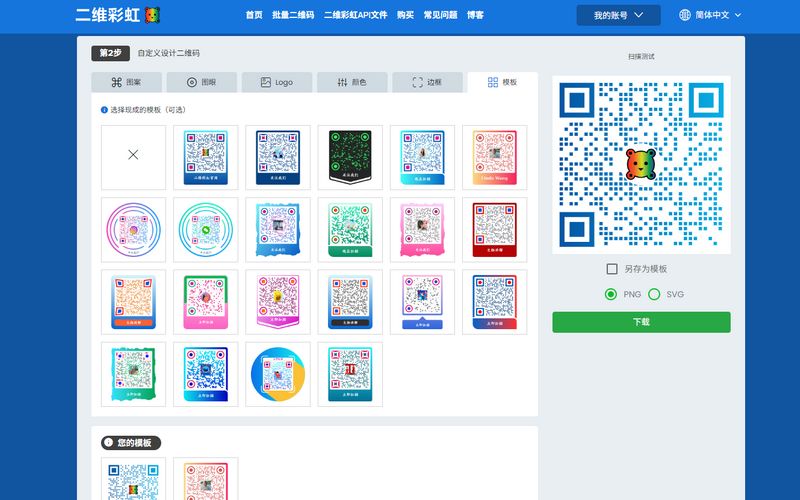Pick the blue-yellow circle QR template
Screen dimensions: 800x500
coord(278,373)
